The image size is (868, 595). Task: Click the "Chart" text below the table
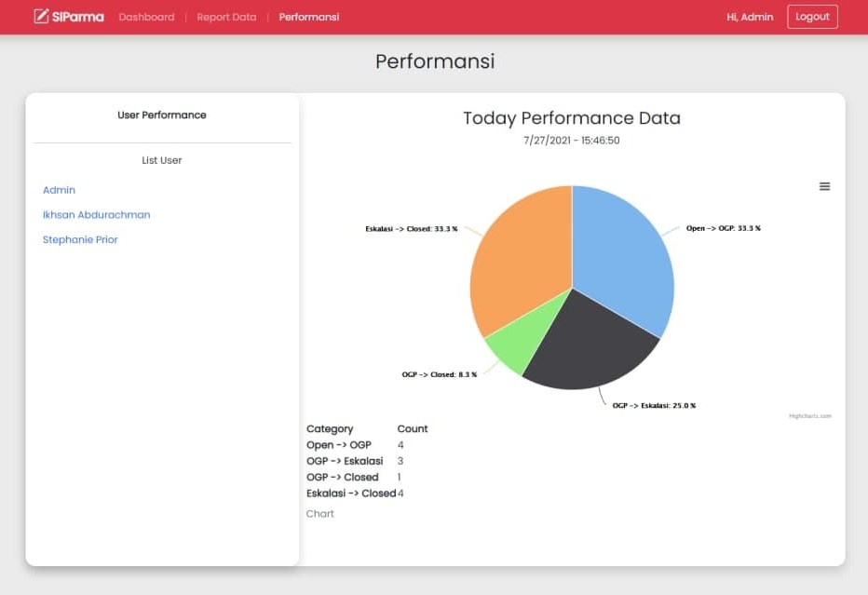pyautogui.click(x=319, y=514)
